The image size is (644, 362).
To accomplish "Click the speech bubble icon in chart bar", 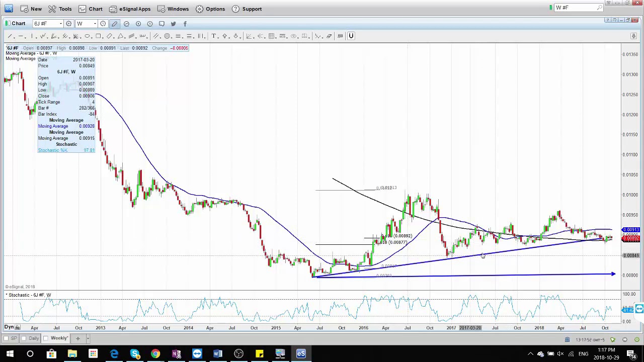I will [162, 24].
